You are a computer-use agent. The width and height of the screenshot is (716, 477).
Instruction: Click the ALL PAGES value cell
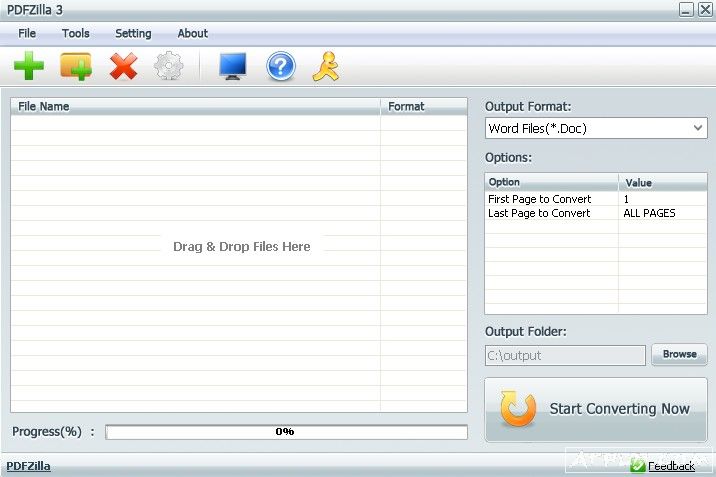[x=649, y=213]
